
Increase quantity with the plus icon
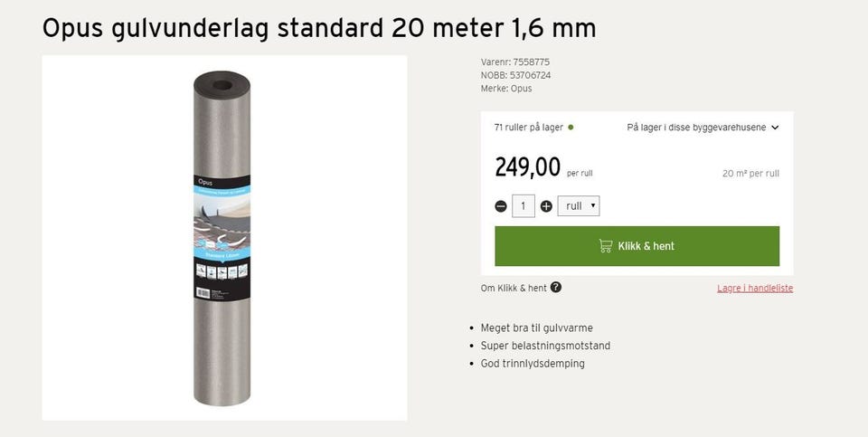[x=546, y=206]
